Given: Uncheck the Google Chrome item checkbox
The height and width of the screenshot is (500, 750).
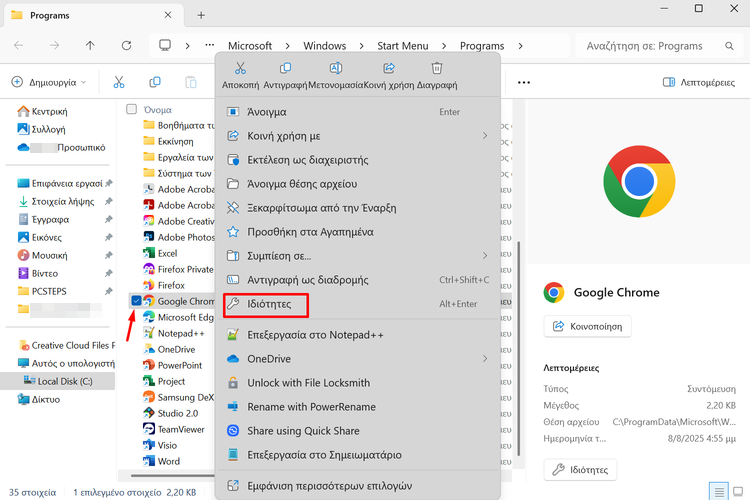Looking at the screenshot, I should [x=136, y=301].
